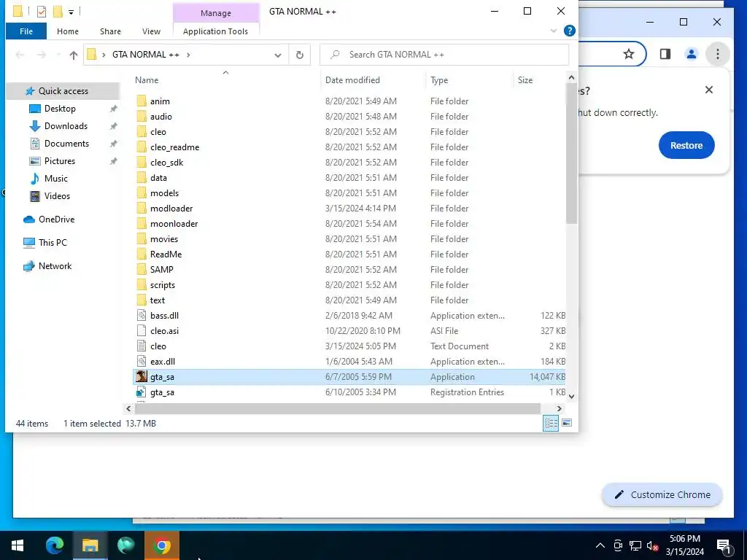Select This PC in navigation pane
The image size is (747, 560).
(53, 243)
